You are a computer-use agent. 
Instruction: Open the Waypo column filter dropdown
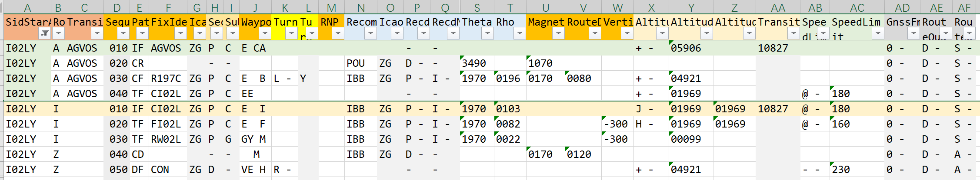(265, 33)
